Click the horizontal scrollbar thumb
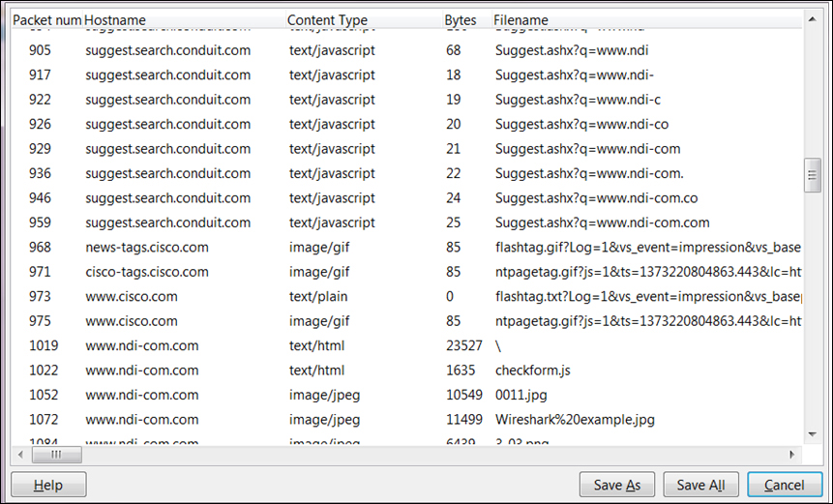This screenshot has height=504, width=833. [x=57, y=455]
